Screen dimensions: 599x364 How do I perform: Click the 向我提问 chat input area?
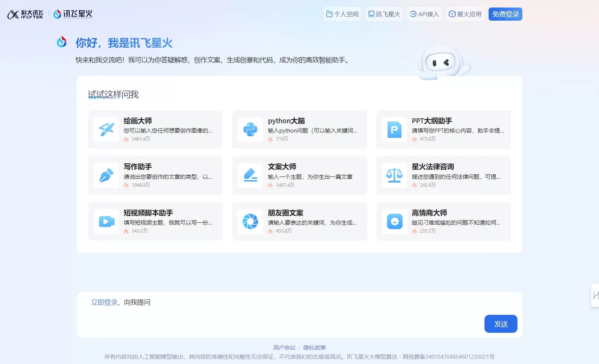pyautogui.click(x=299, y=315)
